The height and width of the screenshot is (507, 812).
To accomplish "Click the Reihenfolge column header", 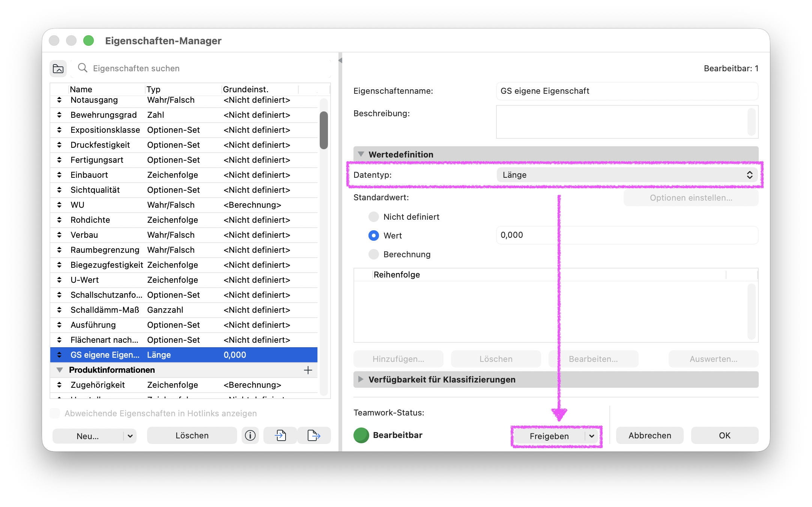I will tap(549, 274).
